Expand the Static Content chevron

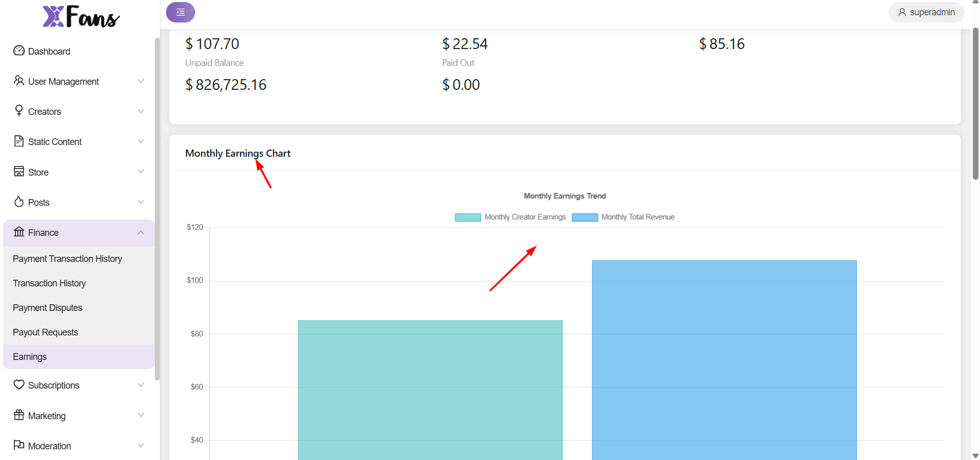tap(141, 141)
